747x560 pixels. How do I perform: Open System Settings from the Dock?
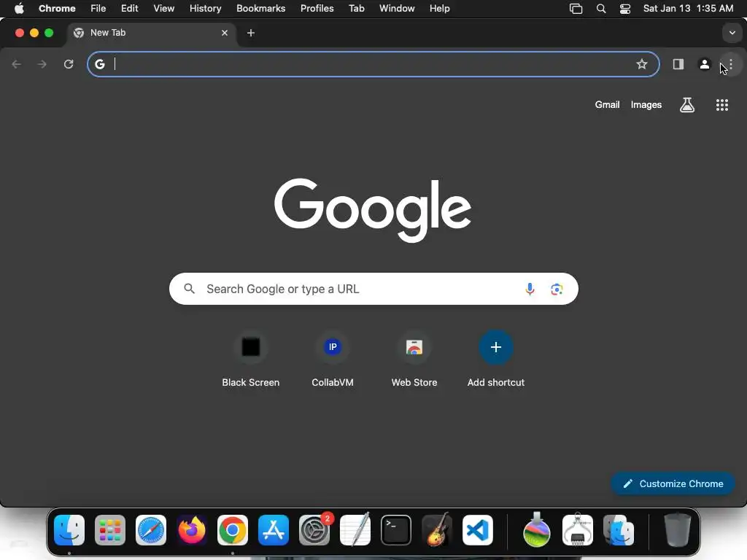pyautogui.click(x=314, y=530)
